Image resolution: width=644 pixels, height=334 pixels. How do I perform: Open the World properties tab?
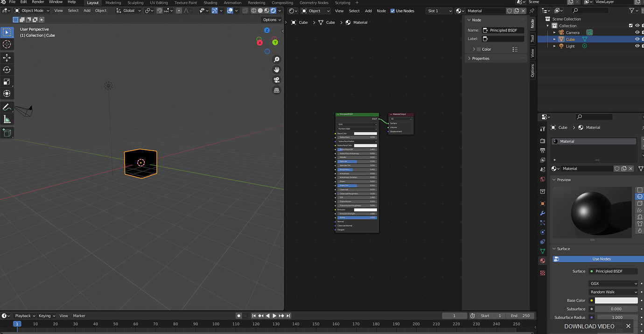click(x=542, y=179)
